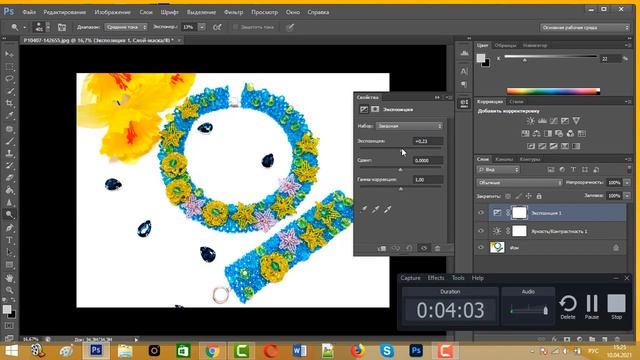Open the Effects menu in recorder
This screenshot has width=640, height=360.
coord(436,278)
